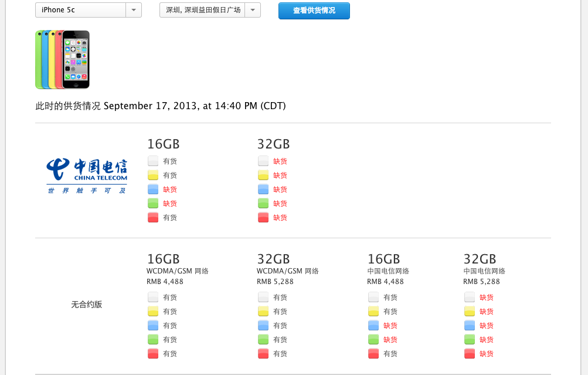Image resolution: width=588 pixels, height=375 pixels.
Task: Select white swatch under 32GB 中国电信网络 unlocked
Action: (470, 298)
